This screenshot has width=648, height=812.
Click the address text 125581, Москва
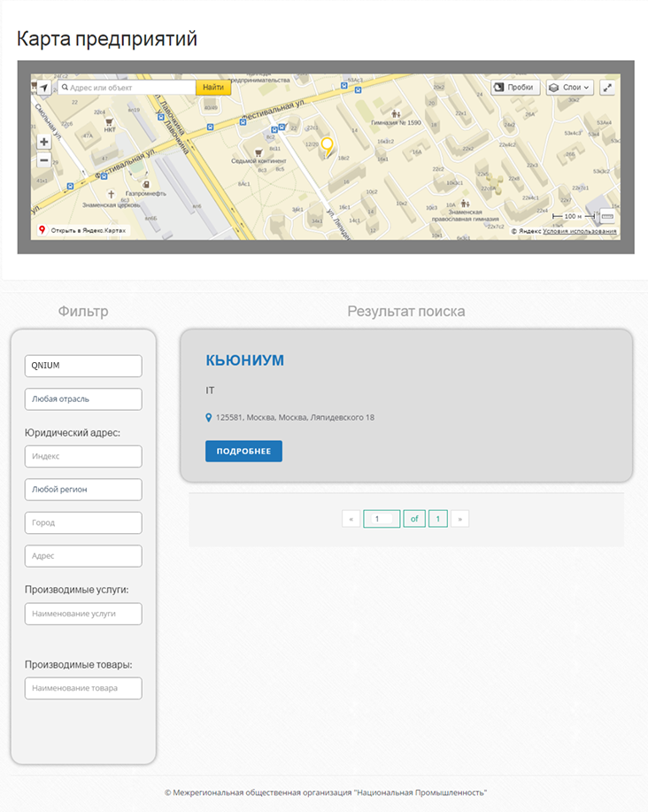(295, 417)
